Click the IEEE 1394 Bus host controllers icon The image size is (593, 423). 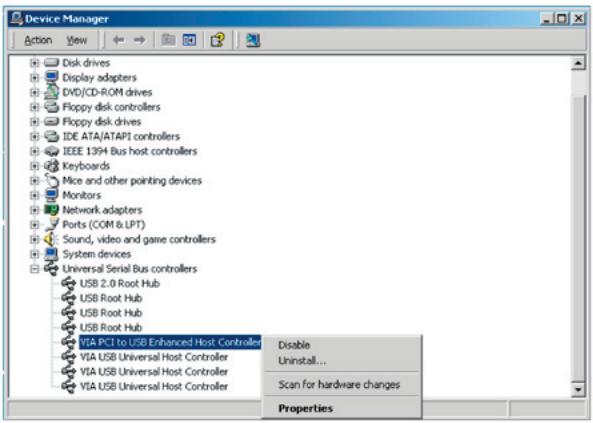click(51, 151)
